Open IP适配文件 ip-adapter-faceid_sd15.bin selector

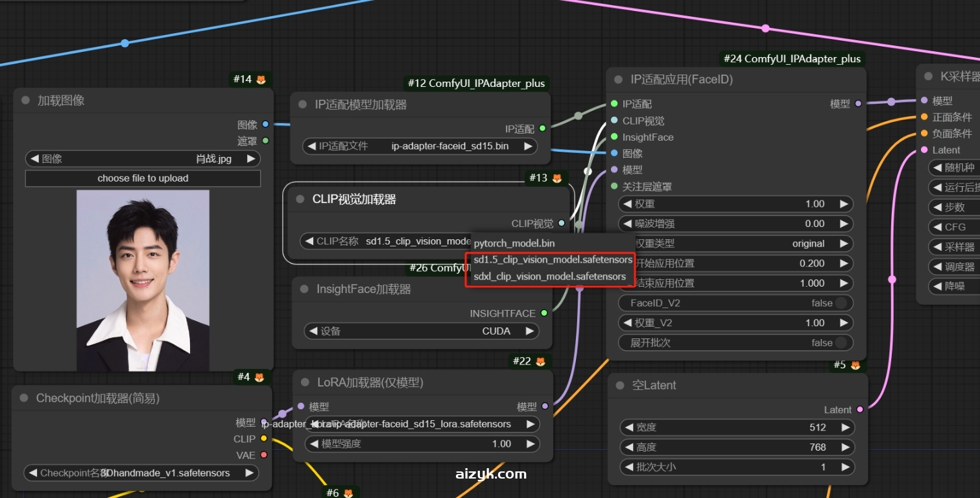[x=420, y=147]
